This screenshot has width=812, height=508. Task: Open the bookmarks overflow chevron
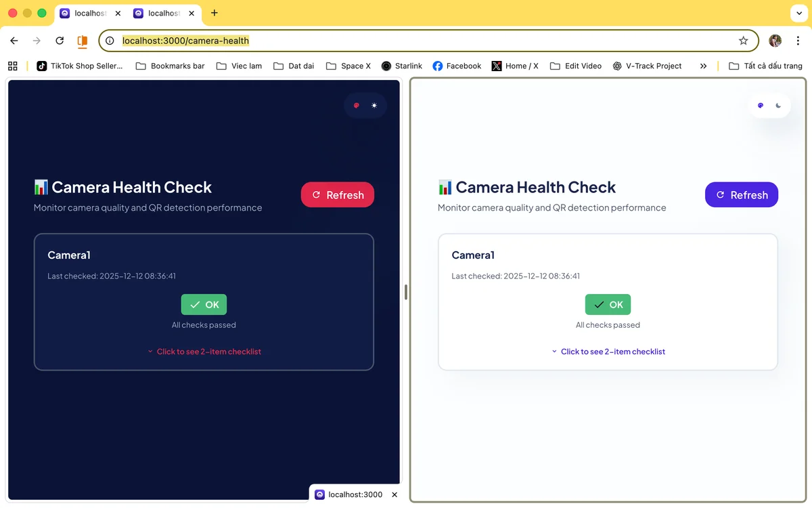703,66
